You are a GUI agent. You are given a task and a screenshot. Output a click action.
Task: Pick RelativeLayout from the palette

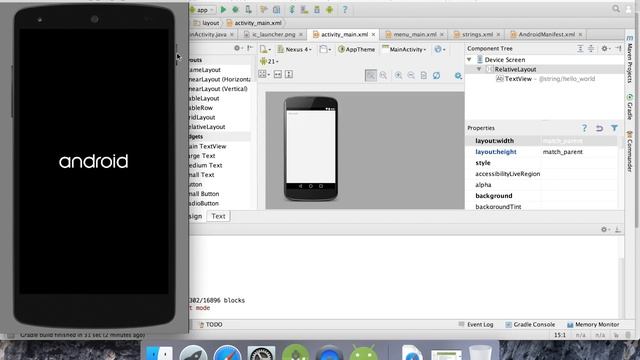(x=207, y=127)
